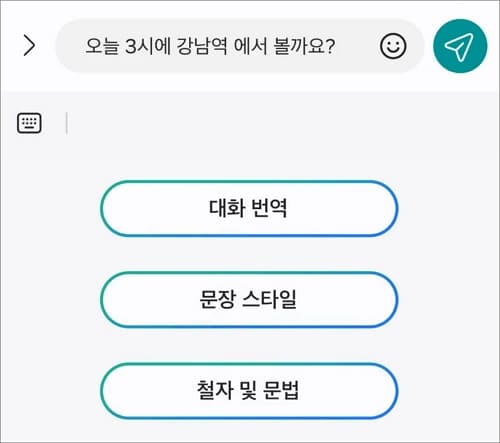Open the emoji picker smiley icon
Screen dimensions: 500x443
pos(393,46)
